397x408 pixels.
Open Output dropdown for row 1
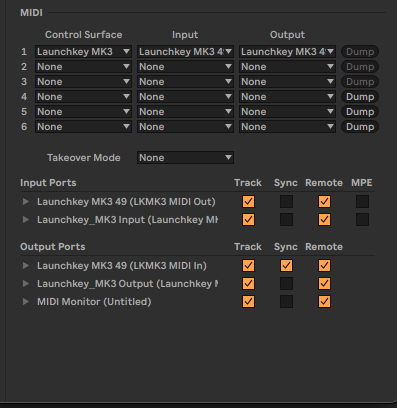click(x=287, y=52)
